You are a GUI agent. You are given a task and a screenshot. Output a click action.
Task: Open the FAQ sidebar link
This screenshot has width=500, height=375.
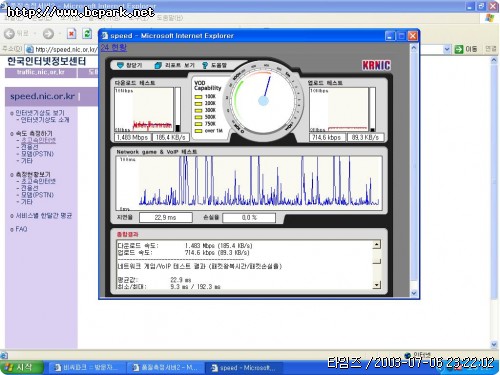pos(21,229)
